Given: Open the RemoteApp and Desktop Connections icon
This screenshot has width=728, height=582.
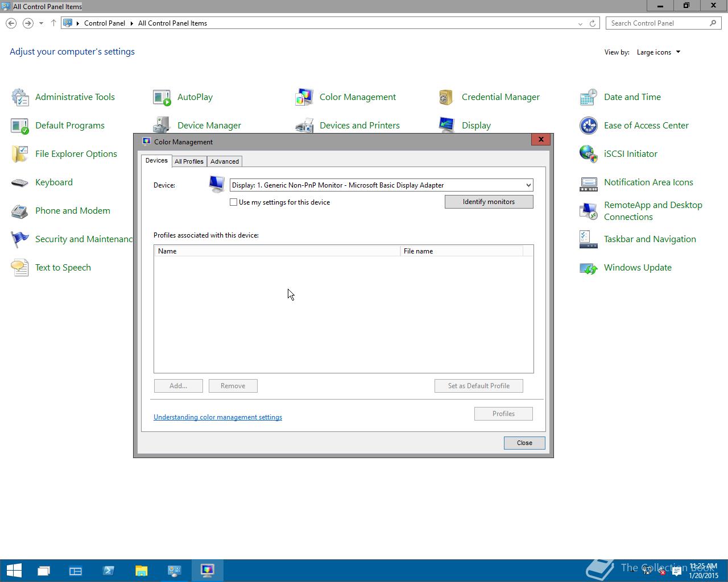Looking at the screenshot, I should [x=589, y=211].
